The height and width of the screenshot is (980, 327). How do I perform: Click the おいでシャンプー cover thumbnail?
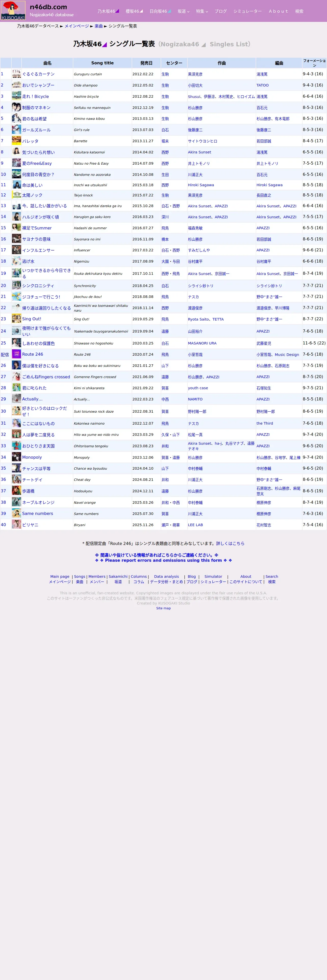(16, 85)
